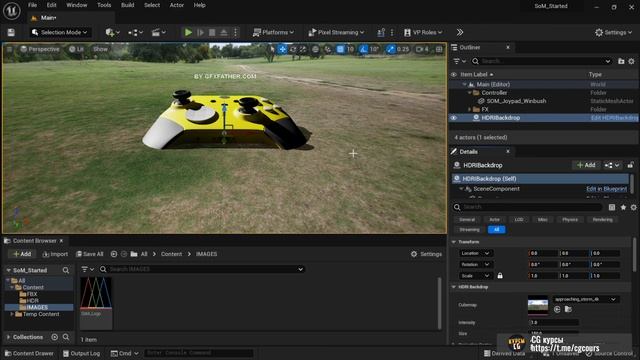Open the Blueprints toolbar icon menu
640x360 pixels.
(x=135, y=32)
